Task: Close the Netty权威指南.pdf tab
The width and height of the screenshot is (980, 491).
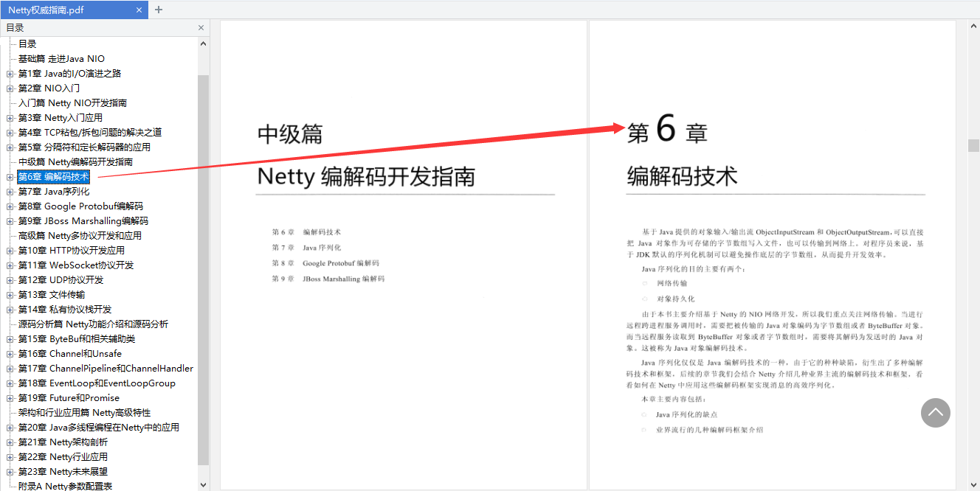Action: (139, 10)
